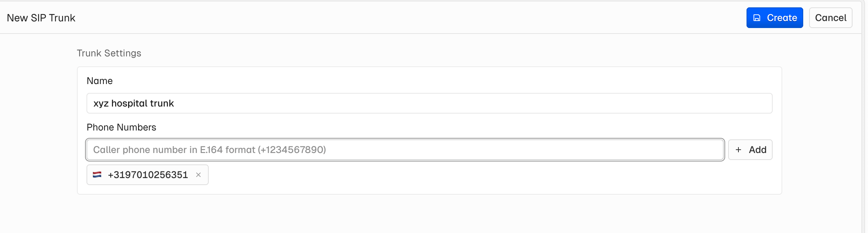Remove the Dutch phone number from the trunk

pos(199,175)
